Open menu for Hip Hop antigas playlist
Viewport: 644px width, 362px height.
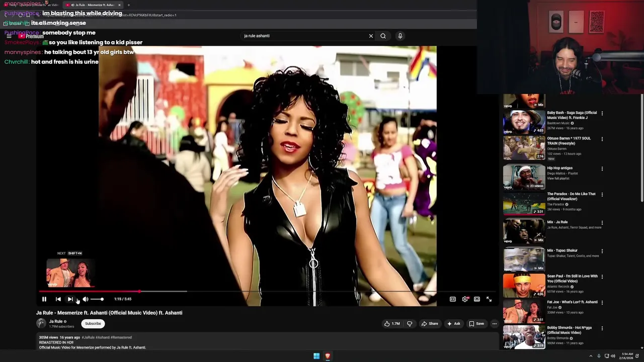[602, 169]
